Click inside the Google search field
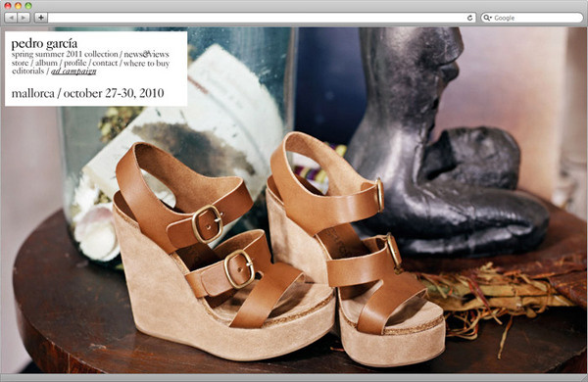The image size is (588, 382). [x=532, y=18]
